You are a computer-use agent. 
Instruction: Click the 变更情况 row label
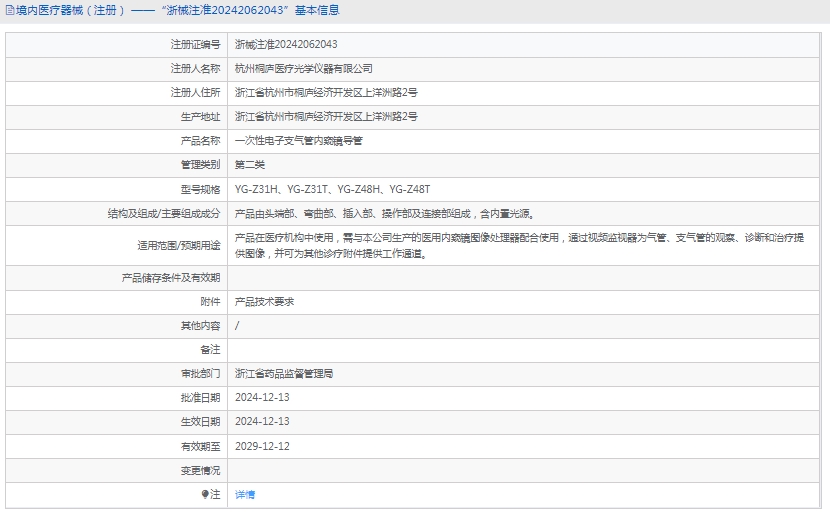[x=200, y=470]
